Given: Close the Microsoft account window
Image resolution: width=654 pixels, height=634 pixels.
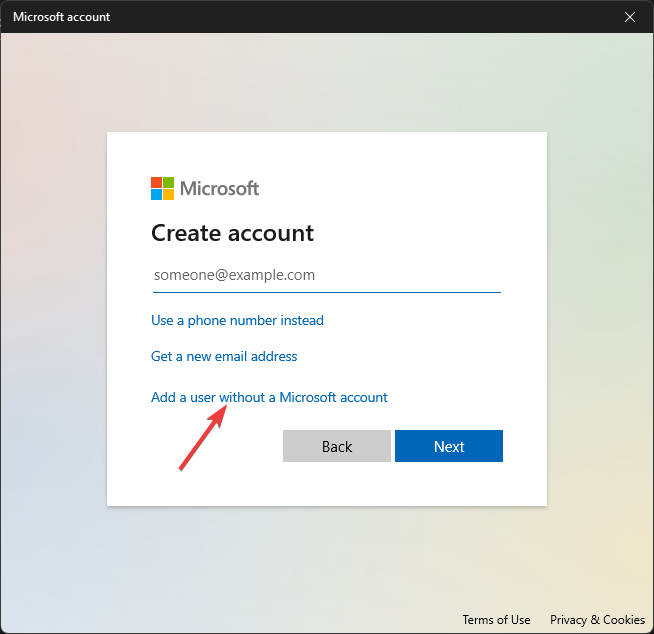Looking at the screenshot, I should [630, 17].
